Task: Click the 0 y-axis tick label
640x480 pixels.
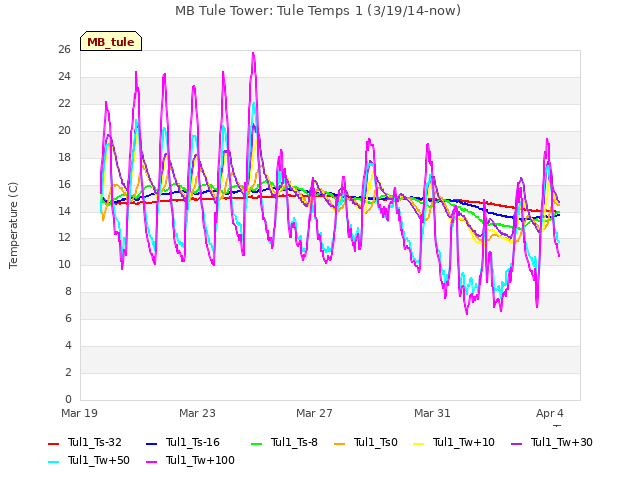Action: pos(68,400)
